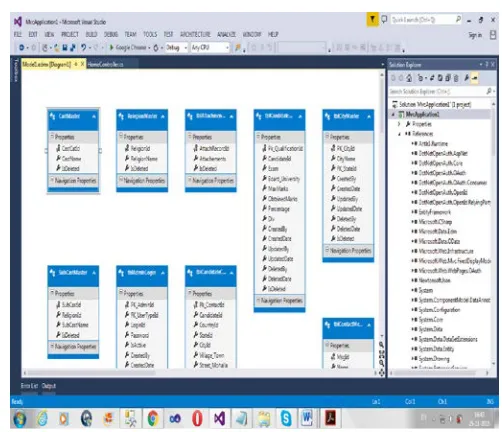Screen dimensions: 502x432
Task: Open the Opera browser from the taskbar
Action: click(x=197, y=418)
